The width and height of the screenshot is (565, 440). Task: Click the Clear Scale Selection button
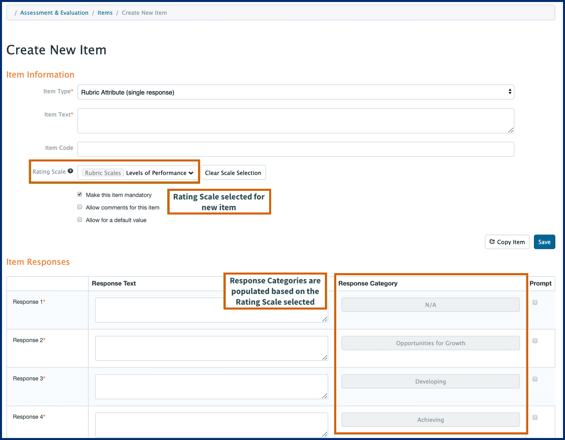tap(233, 173)
